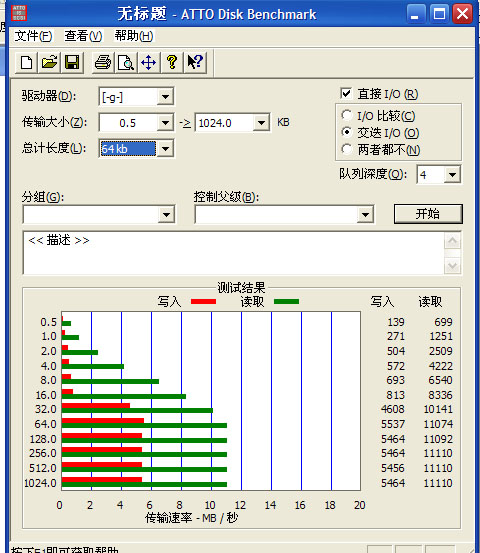
Task: Expand the 1024.0 maximum transfer size dropdown
Action: (x=261, y=123)
